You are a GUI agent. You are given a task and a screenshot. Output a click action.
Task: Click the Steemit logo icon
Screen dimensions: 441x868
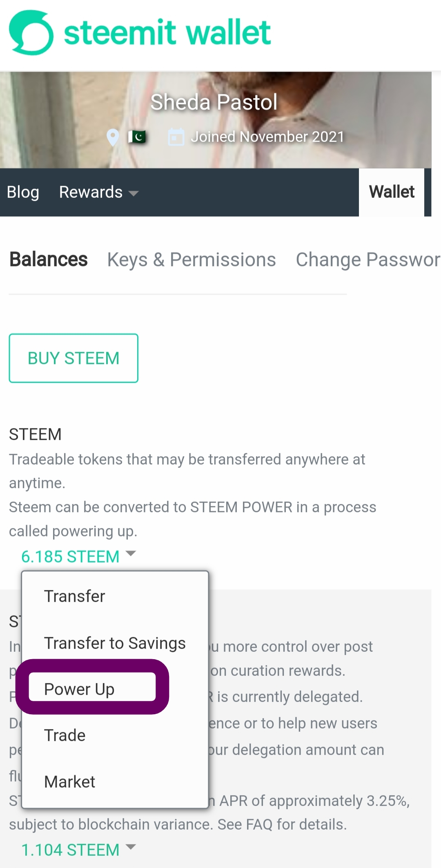[x=31, y=33]
